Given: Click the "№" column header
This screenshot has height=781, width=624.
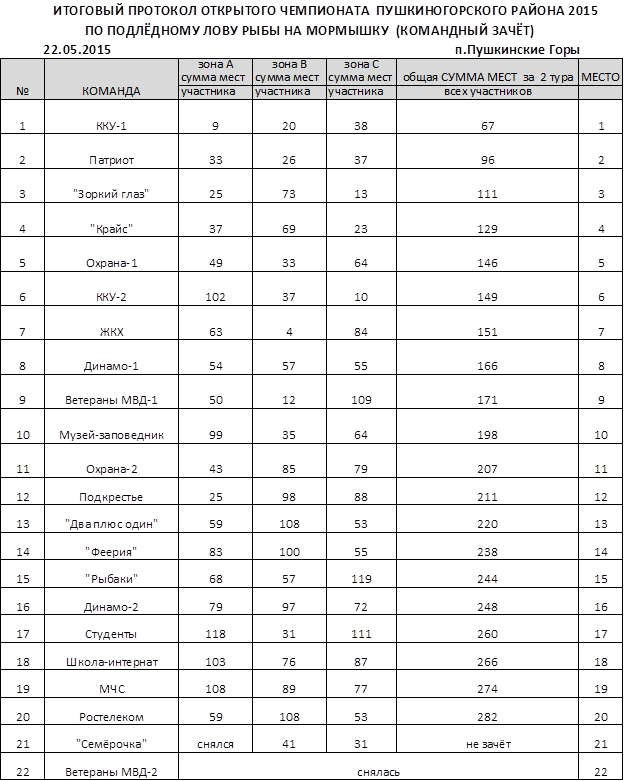Looking at the screenshot, I should tap(22, 79).
